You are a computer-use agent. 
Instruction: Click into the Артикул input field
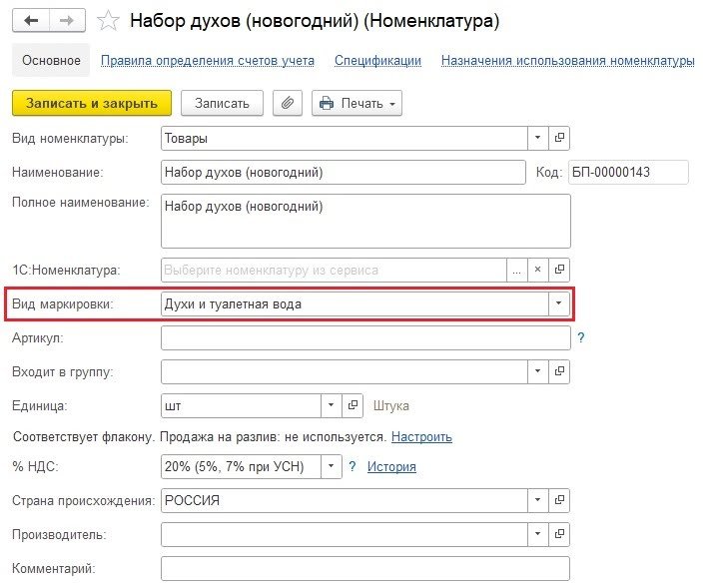(364, 338)
